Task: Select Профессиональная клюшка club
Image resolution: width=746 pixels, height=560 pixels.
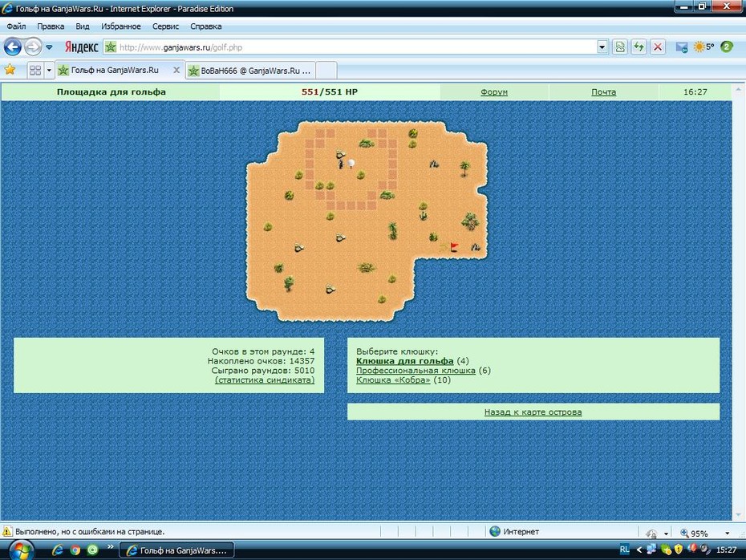Action: (416, 370)
